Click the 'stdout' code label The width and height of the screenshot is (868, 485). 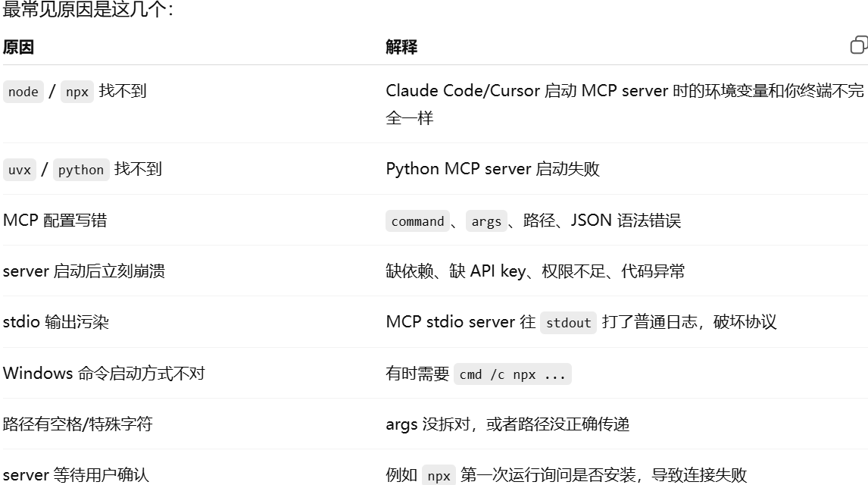pos(568,323)
